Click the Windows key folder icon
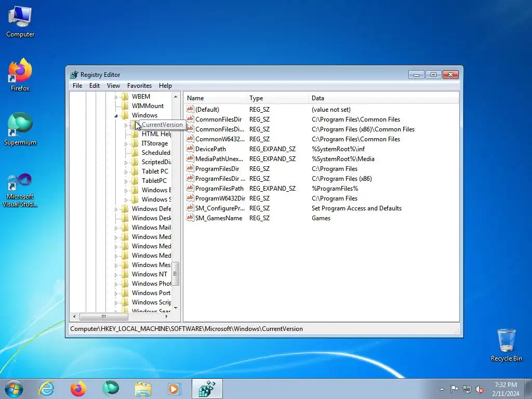 (125, 115)
